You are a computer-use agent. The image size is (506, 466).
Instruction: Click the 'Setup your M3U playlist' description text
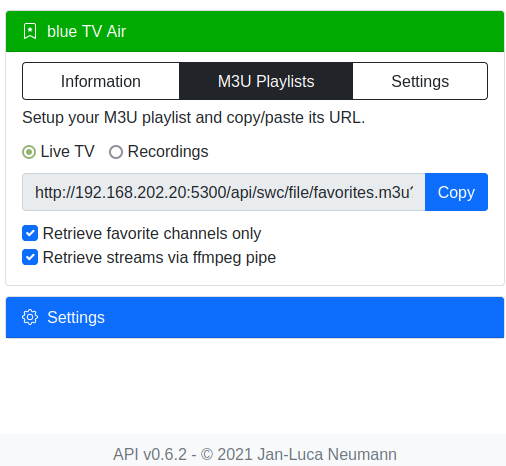click(x=194, y=117)
